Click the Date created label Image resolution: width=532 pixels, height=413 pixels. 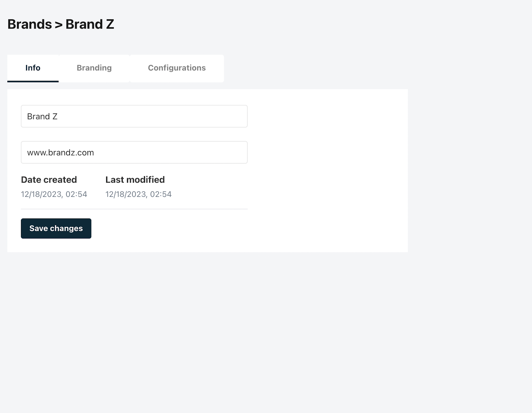point(49,180)
